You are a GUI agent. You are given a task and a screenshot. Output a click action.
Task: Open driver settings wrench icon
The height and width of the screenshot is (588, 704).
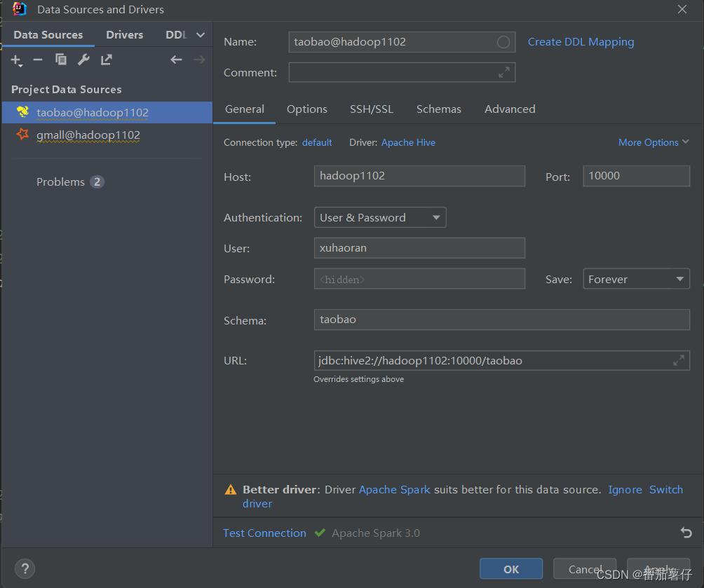pos(83,60)
